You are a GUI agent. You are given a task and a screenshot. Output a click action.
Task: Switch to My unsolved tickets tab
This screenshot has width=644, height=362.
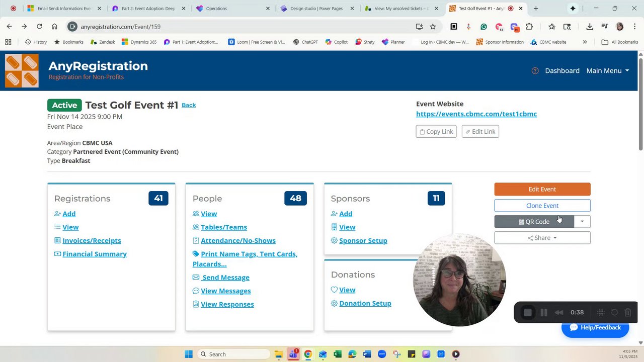coord(403,9)
